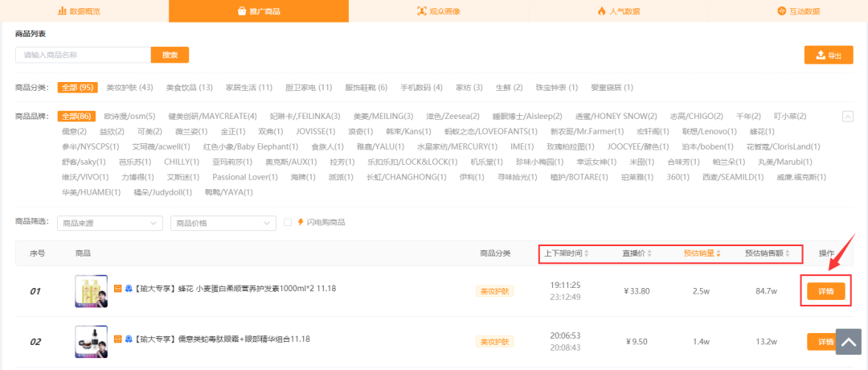868x370 pixels.
Task: Filter by category 美食饮品 (13)
Action: click(190, 88)
